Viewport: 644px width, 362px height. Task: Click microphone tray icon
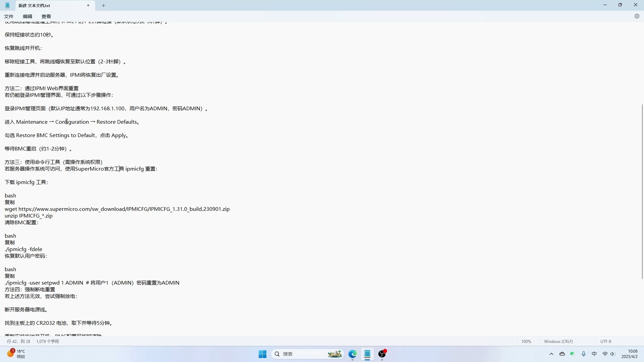point(584,354)
